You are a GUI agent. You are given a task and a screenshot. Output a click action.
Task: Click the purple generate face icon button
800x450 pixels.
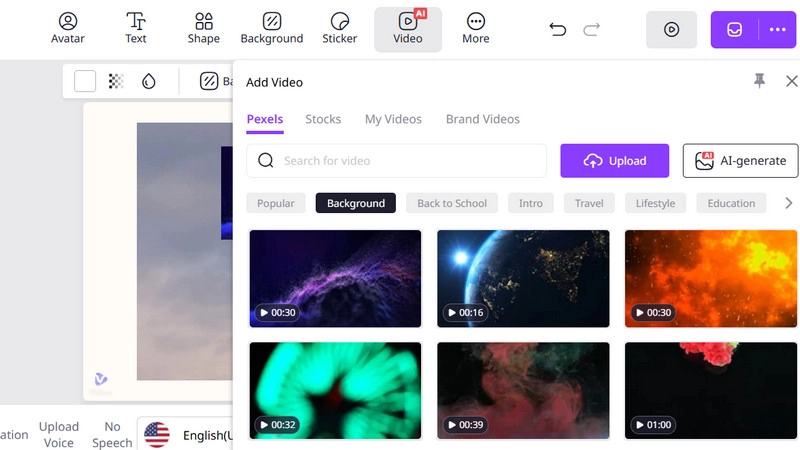734,30
